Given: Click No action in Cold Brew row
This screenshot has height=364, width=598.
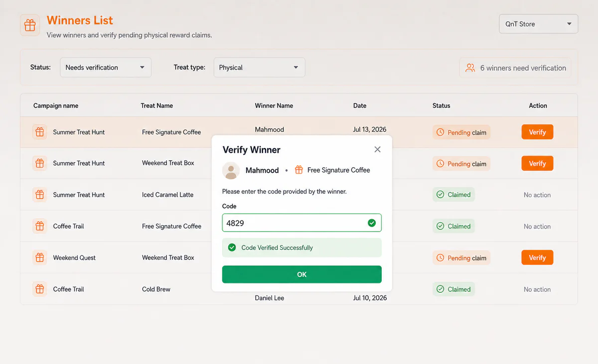Looking at the screenshot, I should [537, 289].
